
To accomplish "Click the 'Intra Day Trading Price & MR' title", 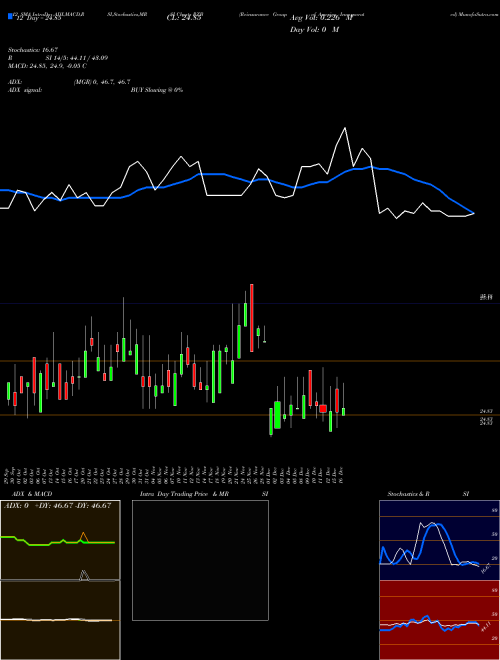I will coord(185,494).
